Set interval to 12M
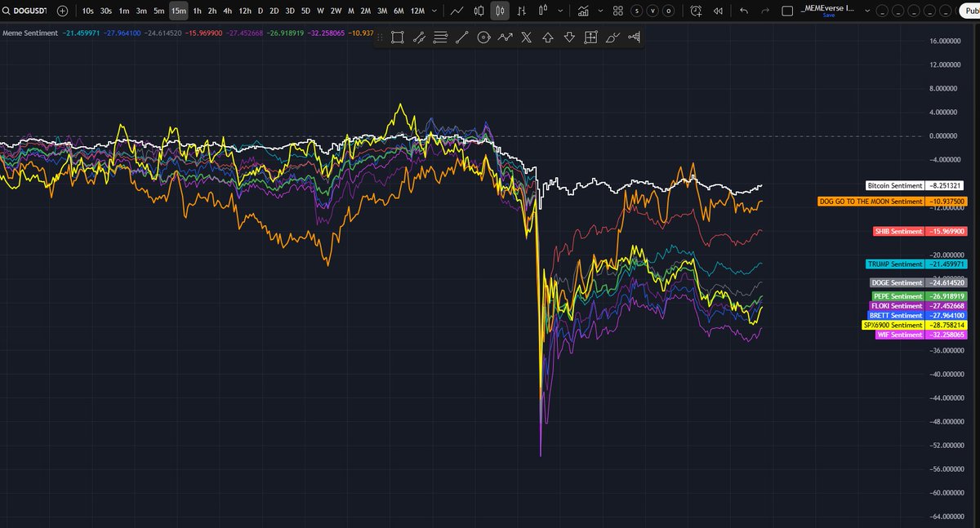 point(417,11)
